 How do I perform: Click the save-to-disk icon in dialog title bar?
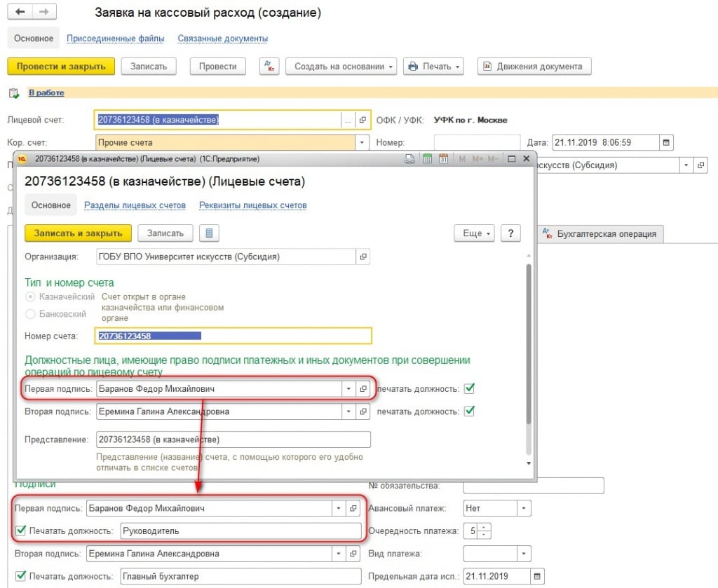tap(409, 159)
